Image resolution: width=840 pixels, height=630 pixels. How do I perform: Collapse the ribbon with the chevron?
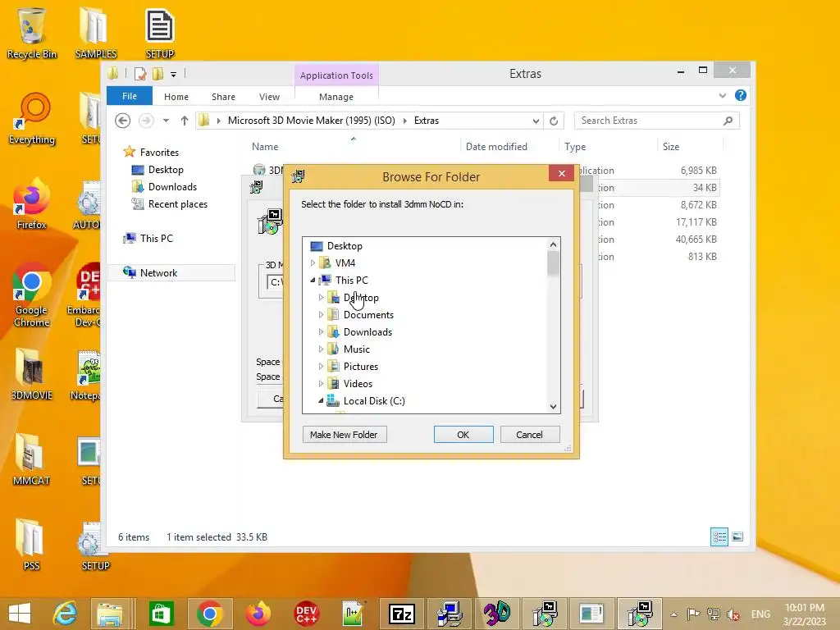coord(722,95)
